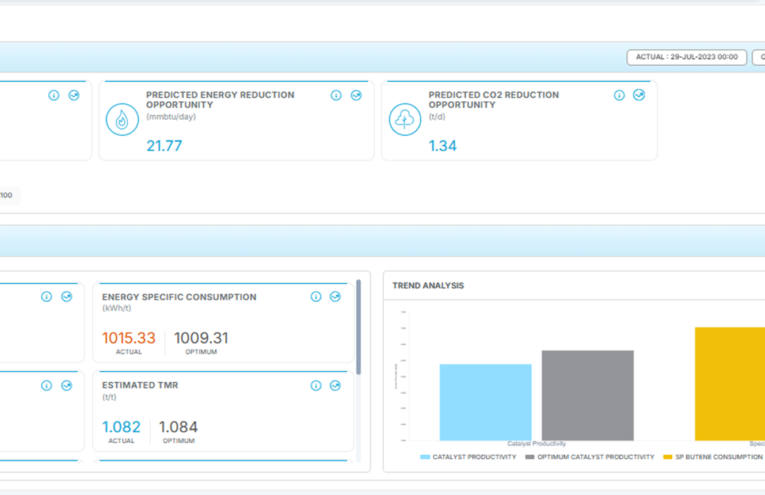Click trend icon on Estimated TMR card
This screenshot has height=495, width=765.
(x=335, y=386)
